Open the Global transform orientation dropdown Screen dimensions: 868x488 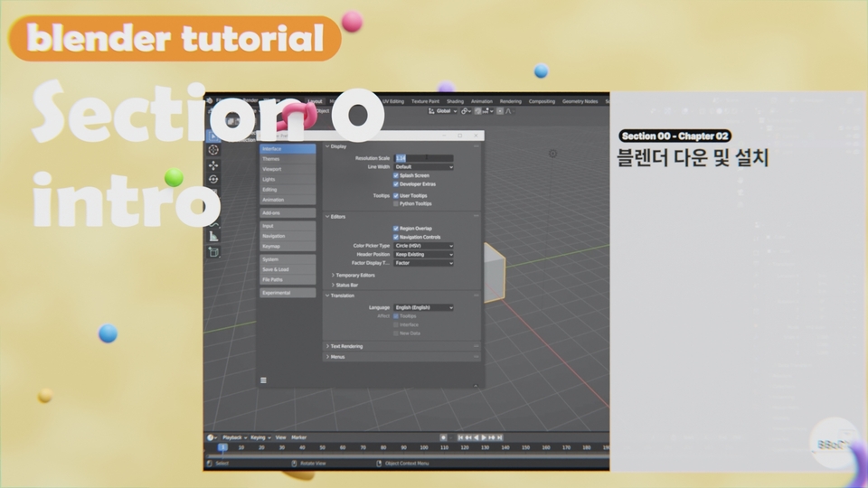(x=443, y=111)
